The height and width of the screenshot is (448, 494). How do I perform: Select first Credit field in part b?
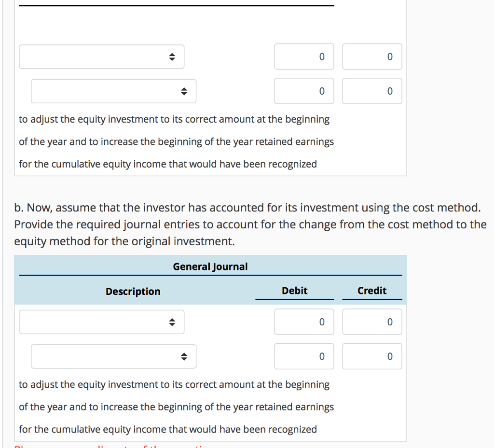pos(372,322)
